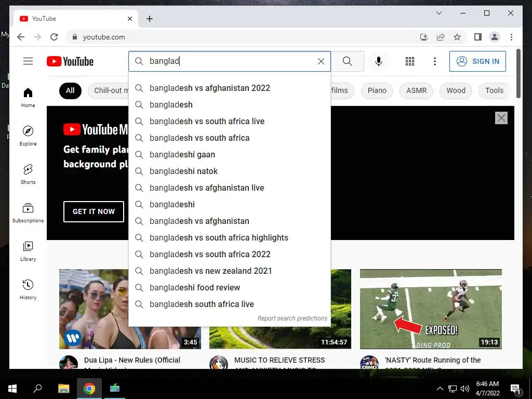Screen dimensions: 532x399
Task: Select the Chill-out music chip
Action: (108, 90)
